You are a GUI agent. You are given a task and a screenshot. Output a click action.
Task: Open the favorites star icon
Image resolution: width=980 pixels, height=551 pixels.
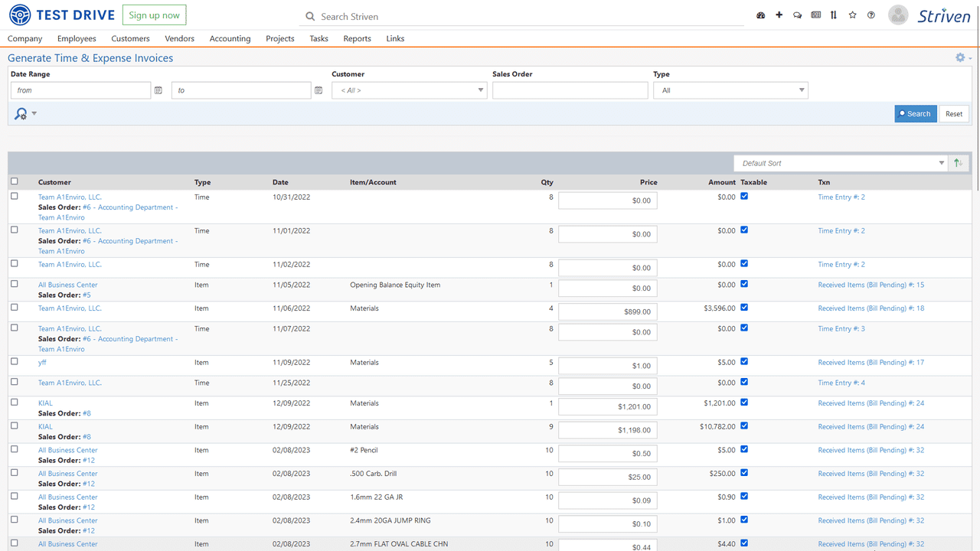click(852, 15)
